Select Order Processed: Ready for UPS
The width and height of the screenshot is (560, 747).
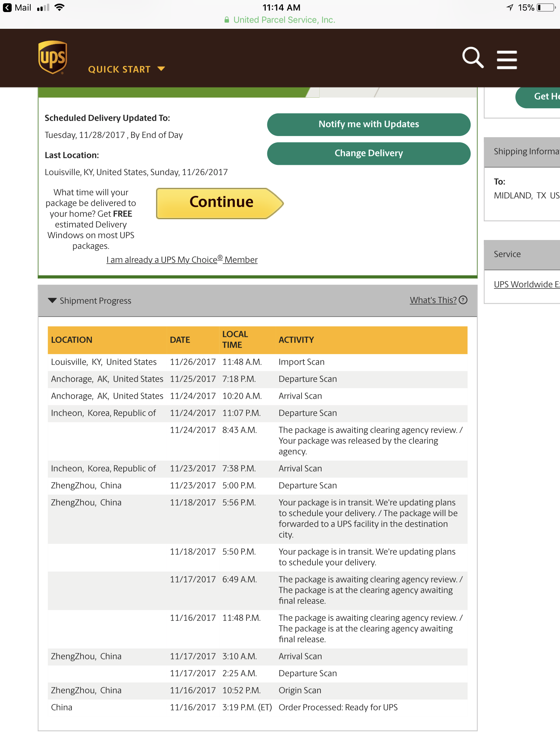click(x=338, y=708)
